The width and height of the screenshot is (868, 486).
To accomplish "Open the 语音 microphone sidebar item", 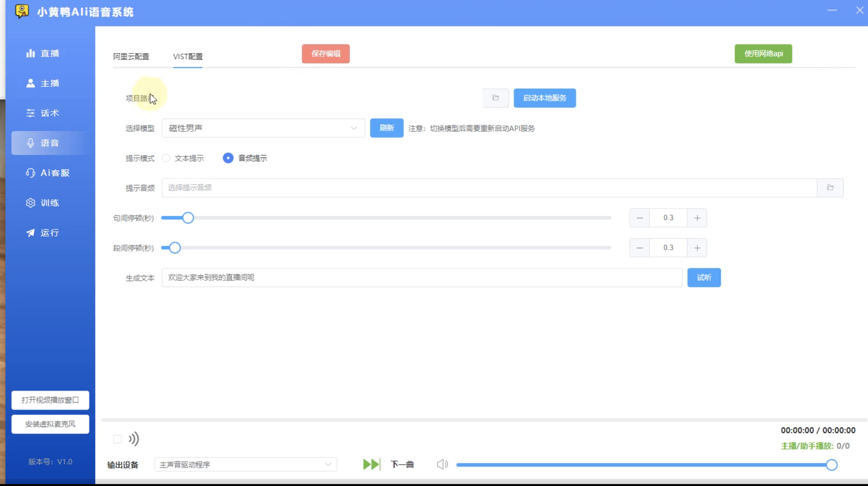I will click(x=50, y=143).
